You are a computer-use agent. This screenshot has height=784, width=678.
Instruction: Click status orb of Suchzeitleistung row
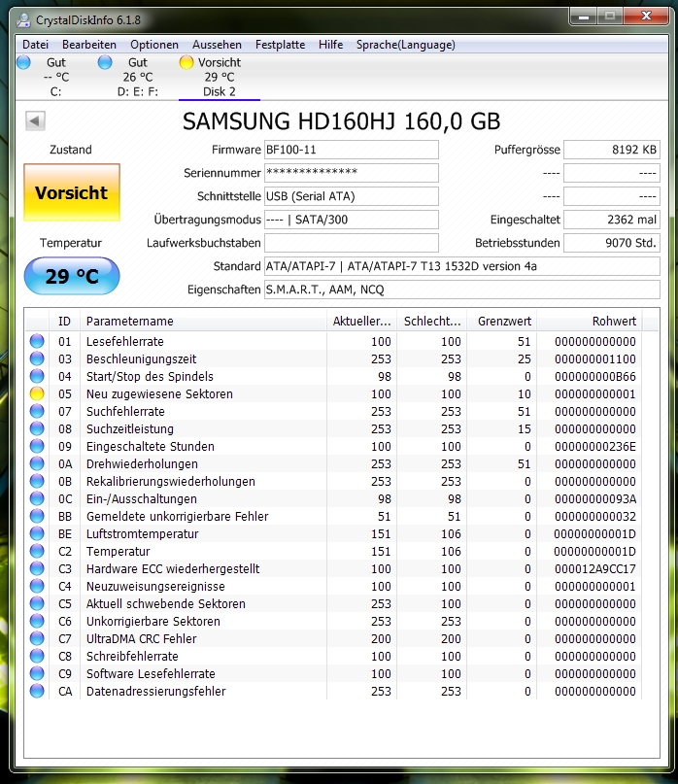(x=37, y=428)
